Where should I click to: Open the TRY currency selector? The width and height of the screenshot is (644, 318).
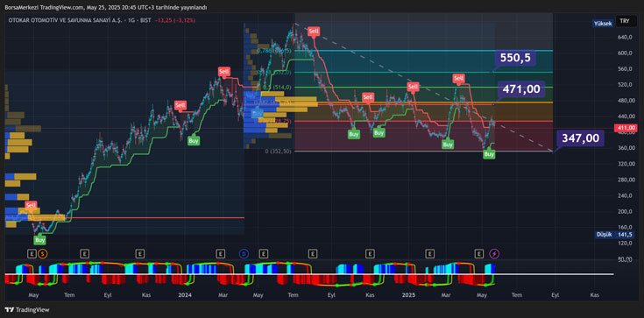[625, 20]
